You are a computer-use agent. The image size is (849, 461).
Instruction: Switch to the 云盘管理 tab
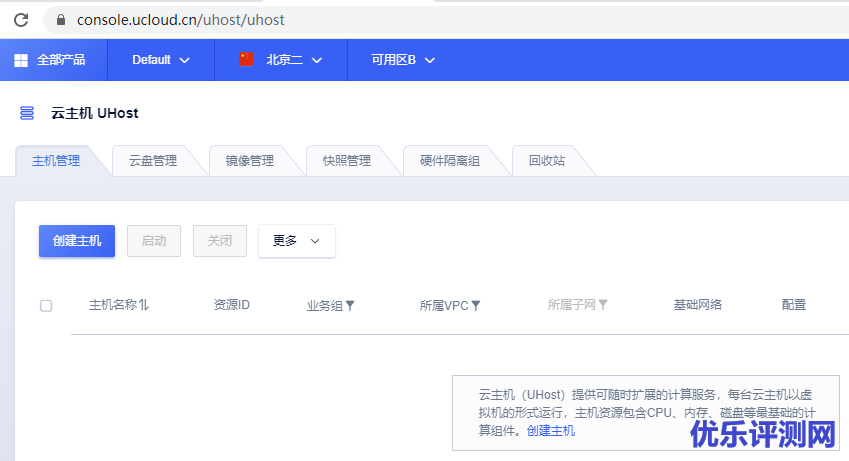tap(153, 161)
